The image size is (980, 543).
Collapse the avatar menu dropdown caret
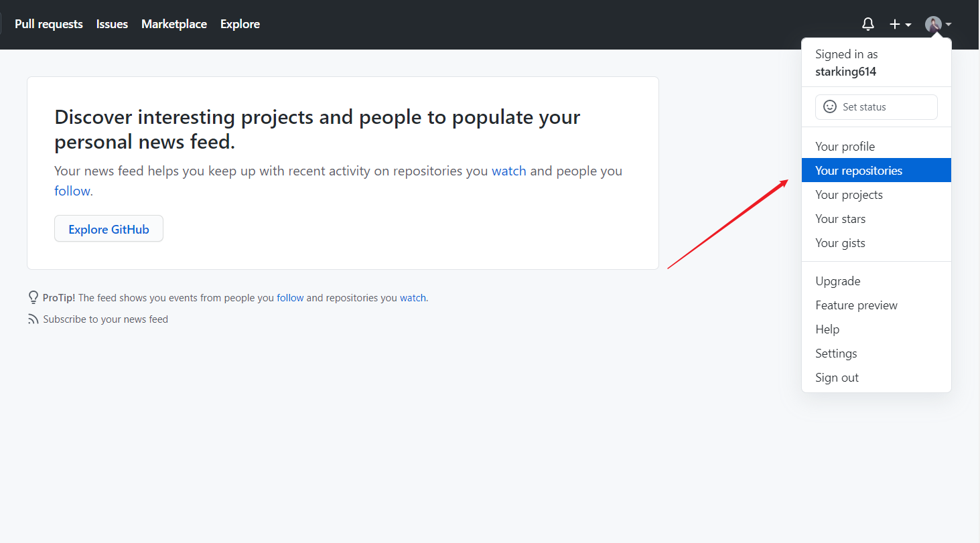[949, 25]
